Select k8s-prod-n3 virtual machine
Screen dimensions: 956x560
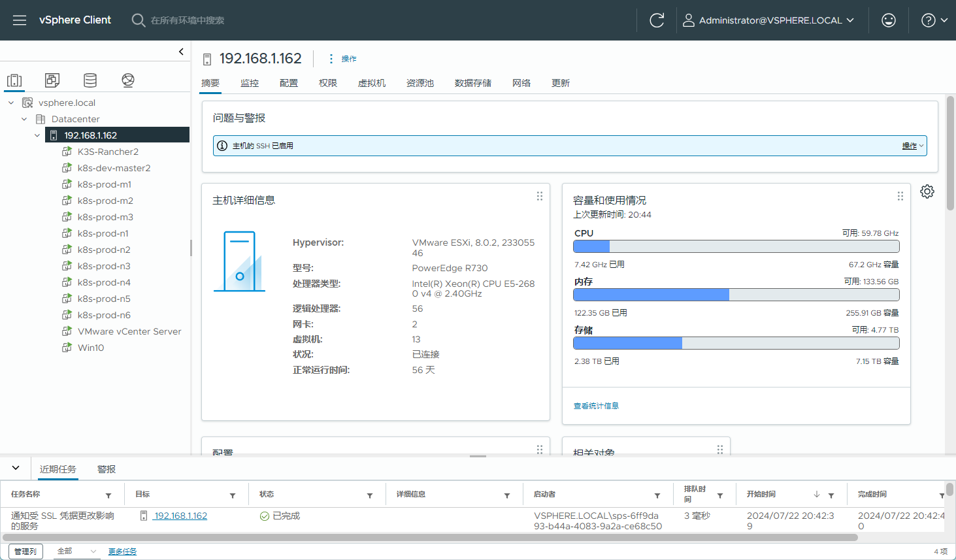pyautogui.click(x=104, y=266)
